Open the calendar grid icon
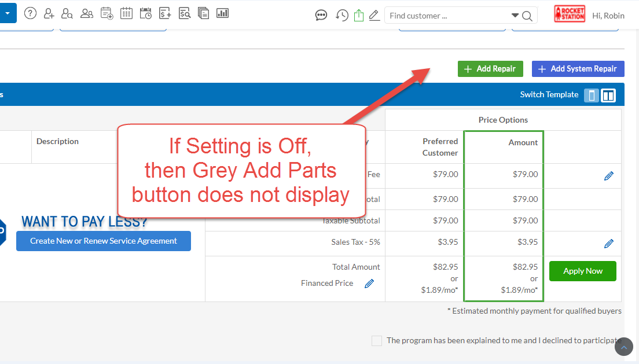Screen dimensions: 639x364 point(126,13)
